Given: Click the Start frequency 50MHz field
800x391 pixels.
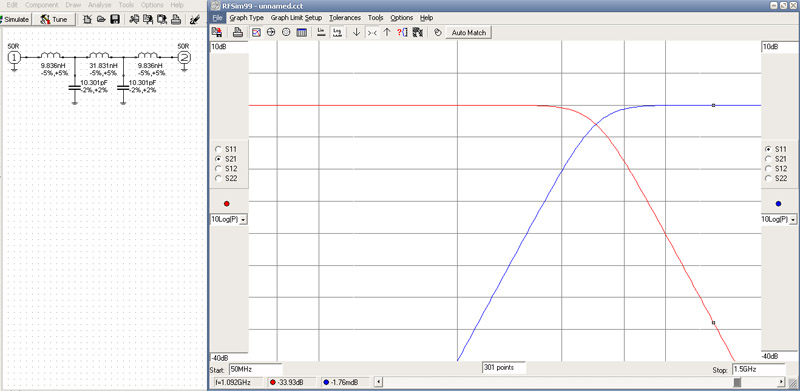Looking at the screenshot, I should (x=256, y=369).
